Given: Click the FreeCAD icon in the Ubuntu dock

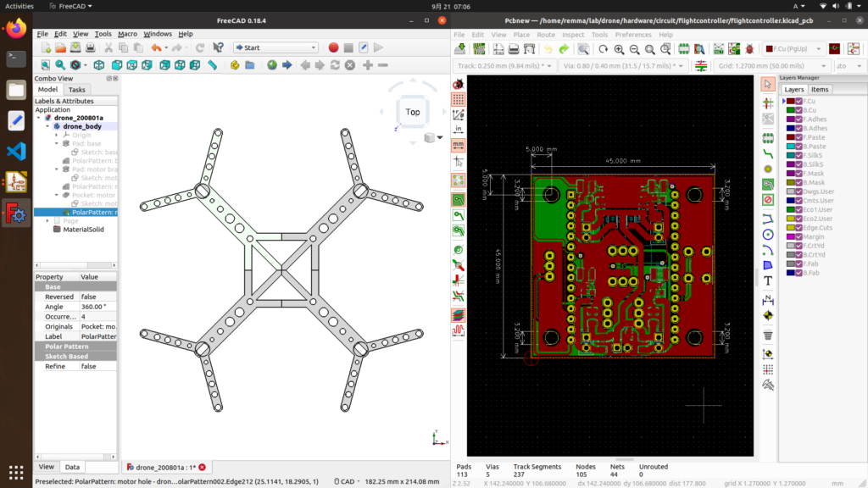Looking at the screenshot, I should coord(14,213).
